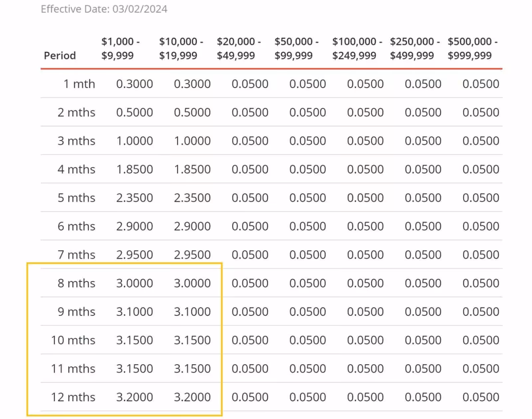Click the 5 mths rate for $500,000 - $999,999
This screenshot has height=419, width=532.
click(481, 198)
